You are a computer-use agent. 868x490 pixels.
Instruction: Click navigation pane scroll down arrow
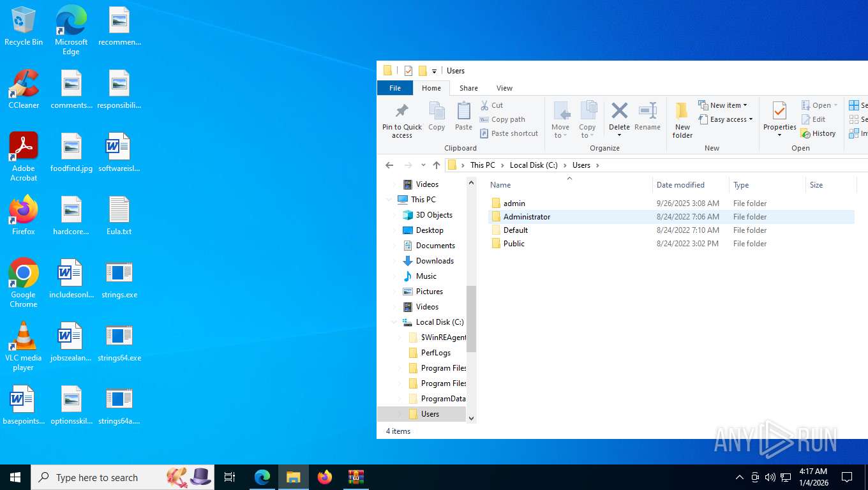472,419
